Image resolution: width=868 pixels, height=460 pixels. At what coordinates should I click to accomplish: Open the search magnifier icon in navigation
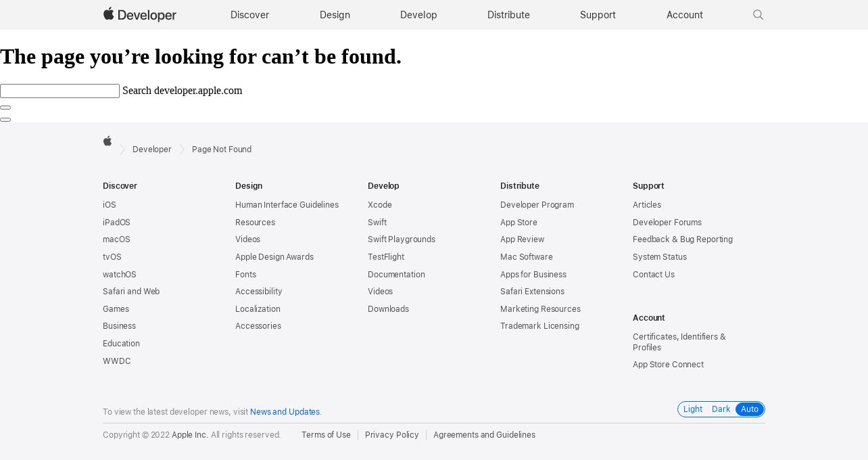[x=758, y=15]
